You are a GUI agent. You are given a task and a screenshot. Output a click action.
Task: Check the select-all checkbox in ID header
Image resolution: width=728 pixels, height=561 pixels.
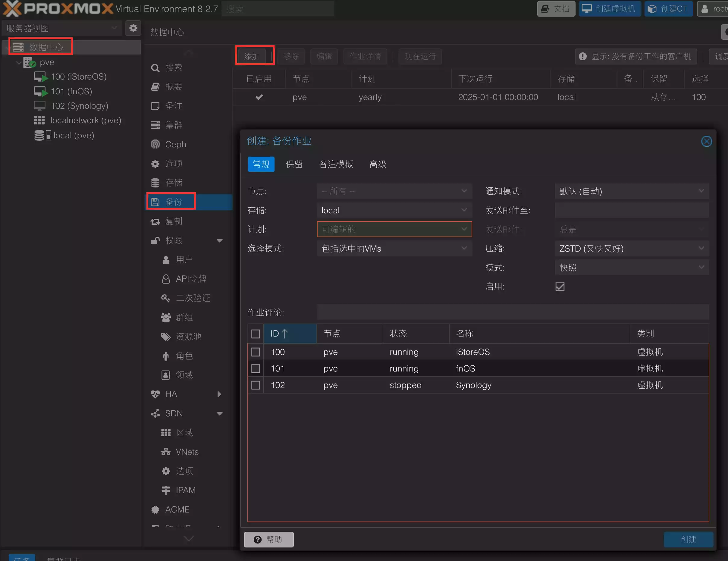[x=256, y=334]
